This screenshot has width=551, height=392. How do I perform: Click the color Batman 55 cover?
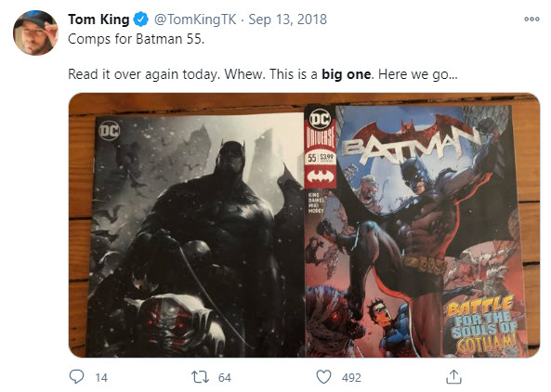[414, 230]
